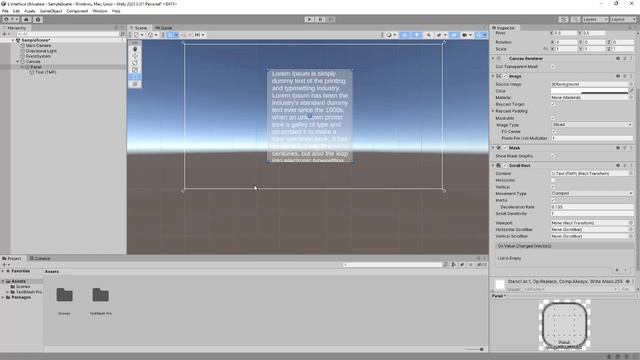
Task: Open the Layout dropdown
Action: click(x=623, y=19)
